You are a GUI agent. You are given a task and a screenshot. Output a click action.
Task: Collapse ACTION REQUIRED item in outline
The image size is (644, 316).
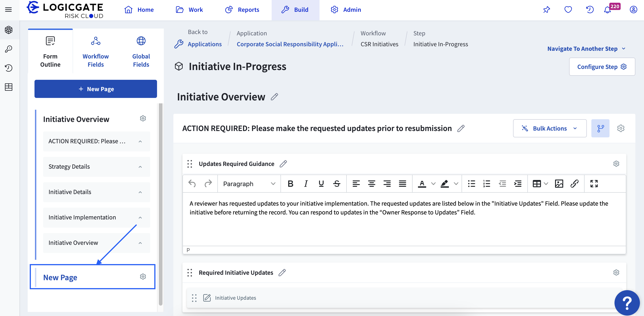[140, 141]
